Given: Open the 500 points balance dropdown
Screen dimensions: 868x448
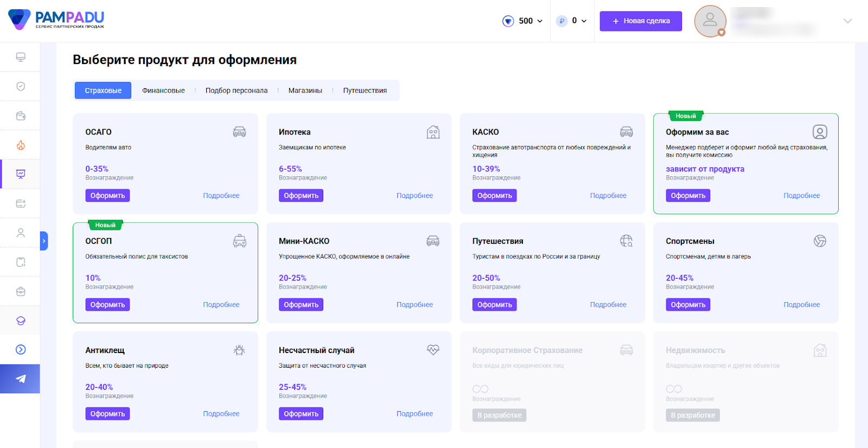Looking at the screenshot, I should pyautogui.click(x=523, y=21).
